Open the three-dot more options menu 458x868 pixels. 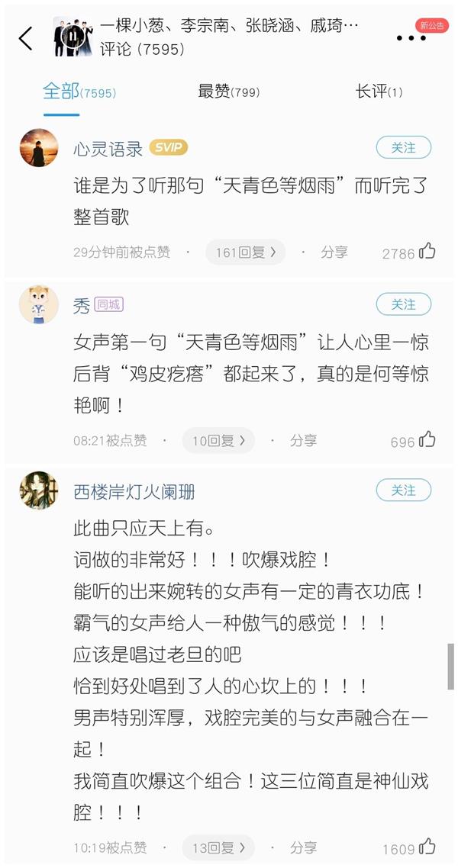pos(411,38)
